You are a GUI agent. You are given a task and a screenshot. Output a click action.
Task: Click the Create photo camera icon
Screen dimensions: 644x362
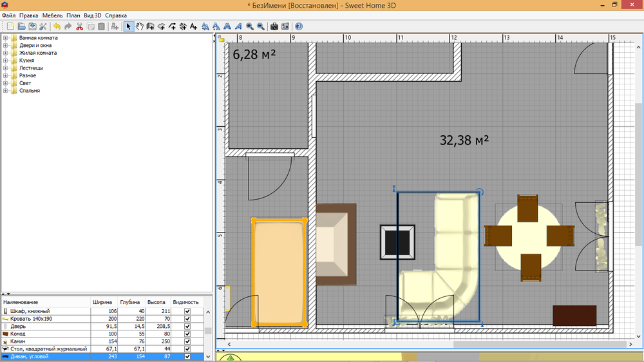coord(274,26)
